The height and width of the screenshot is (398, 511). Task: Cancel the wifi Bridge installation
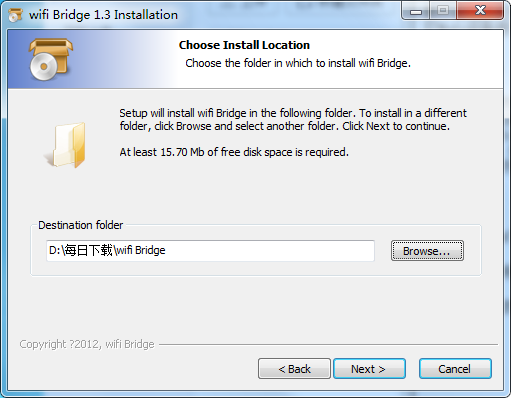tap(455, 369)
